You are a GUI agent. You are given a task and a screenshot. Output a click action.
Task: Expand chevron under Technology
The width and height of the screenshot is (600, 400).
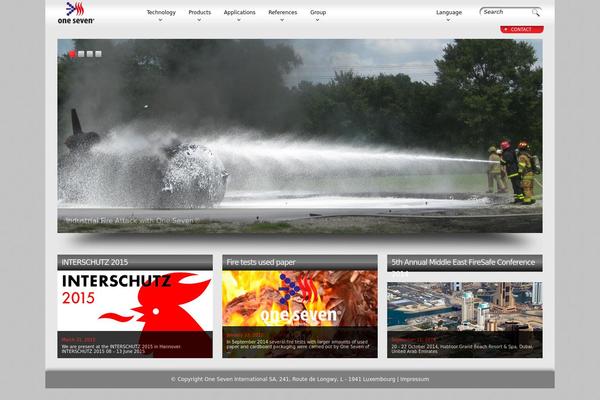pos(160,20)
